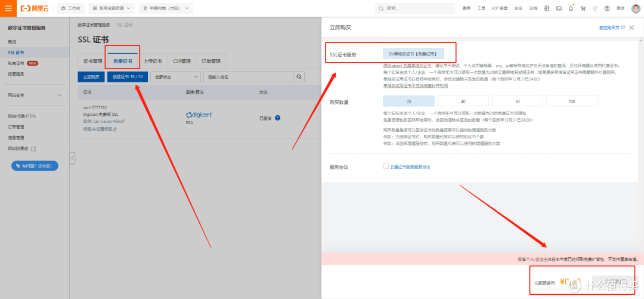644x299 pixels.
Task: Select DV单域名证书【免费试用】 option
Action: tap(413, 54)
